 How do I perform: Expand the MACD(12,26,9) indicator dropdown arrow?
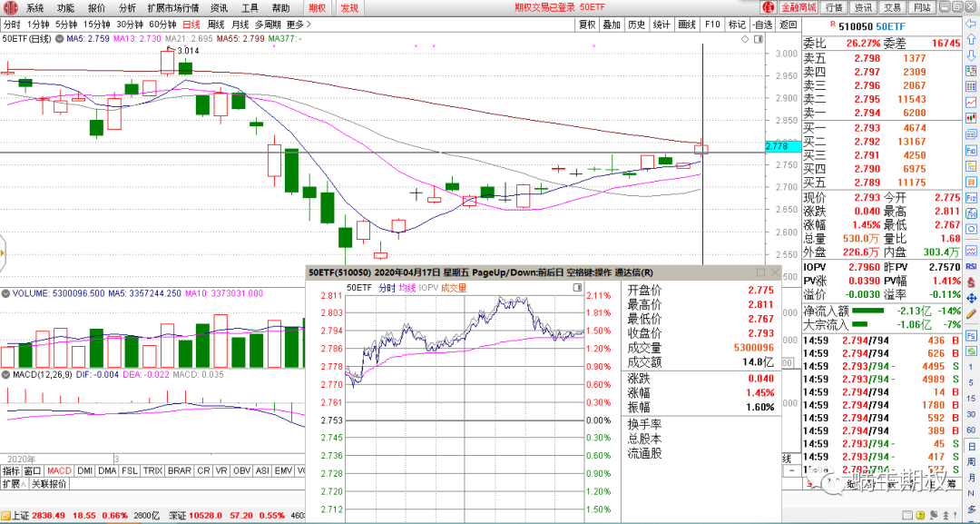pyautogui.click(x=5, y=374)
